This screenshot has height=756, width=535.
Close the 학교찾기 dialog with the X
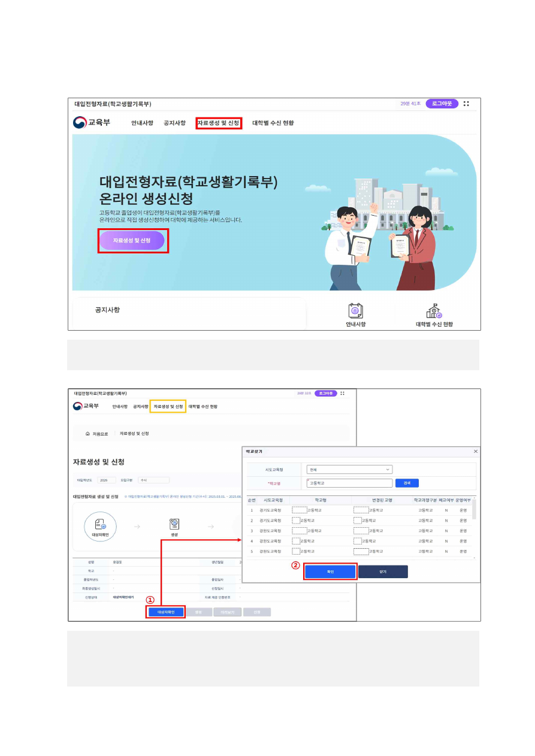click(x=476, y=451)
